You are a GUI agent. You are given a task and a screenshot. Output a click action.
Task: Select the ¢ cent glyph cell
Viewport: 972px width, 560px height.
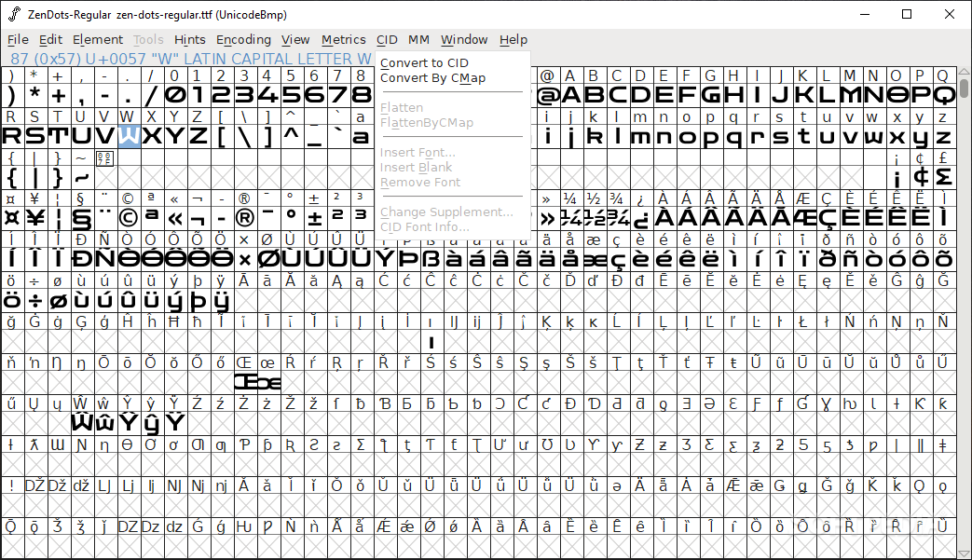point(921,177)
